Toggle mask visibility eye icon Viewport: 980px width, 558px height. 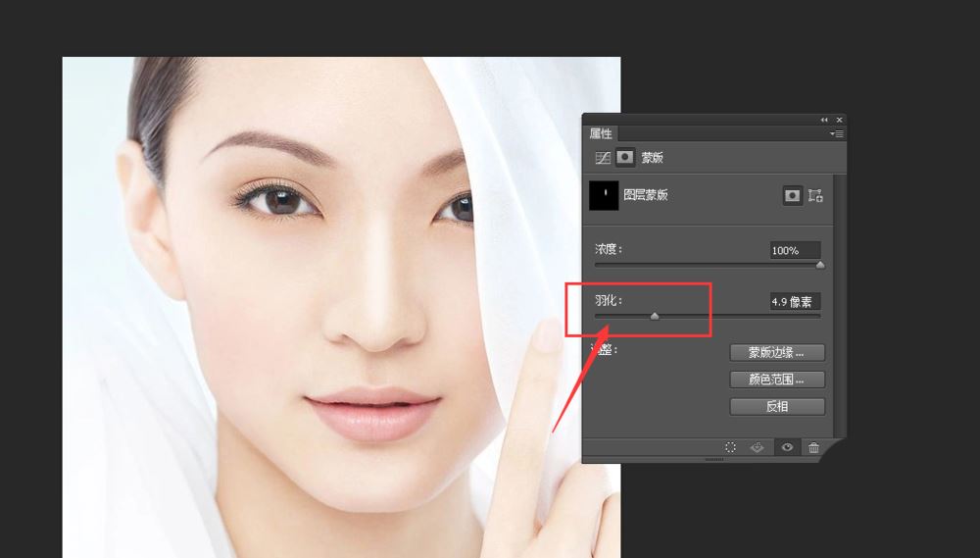click(787, 446)
